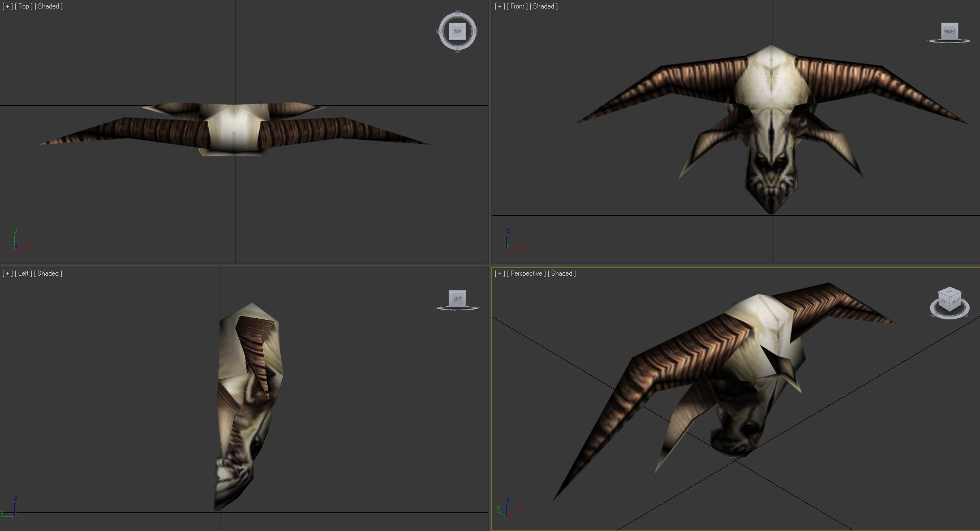Select the skull model in Left viewport
This screenshot has height=531, width=980.
click(x=249, y=408)
